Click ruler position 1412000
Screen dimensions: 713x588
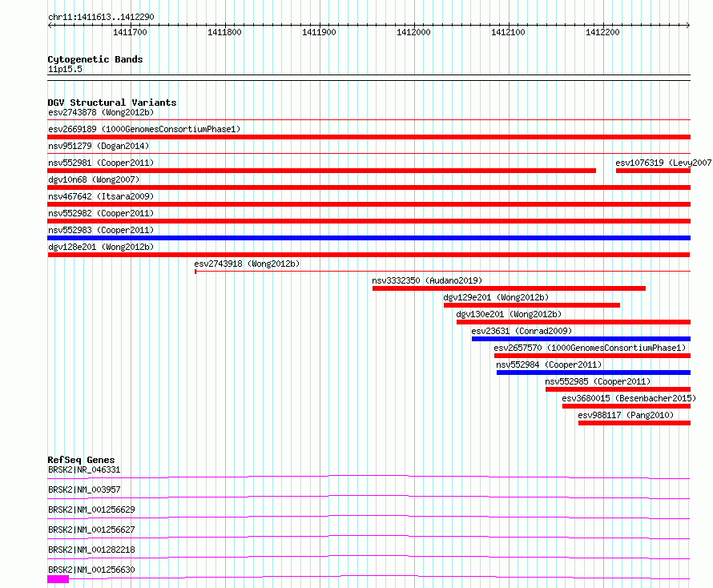[414, 32]
